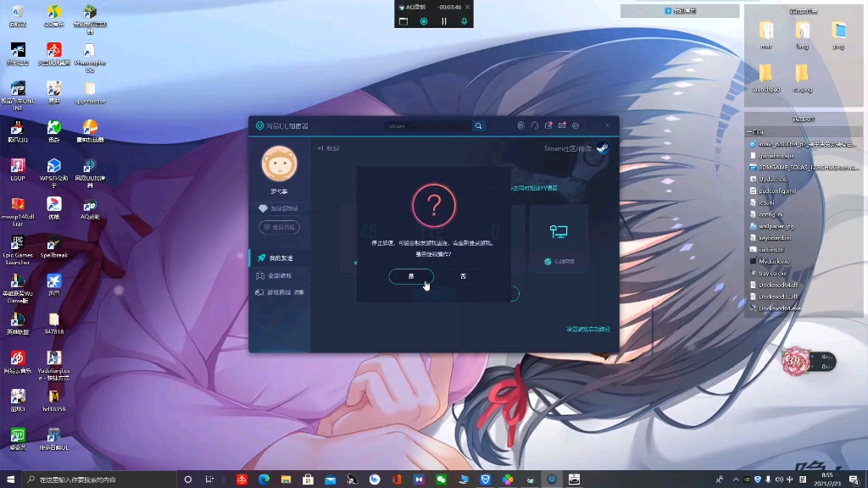This screenshot has height=488, width=868.
Task: Pause the AQ录制 screen recording
Action: coord(443,19)
